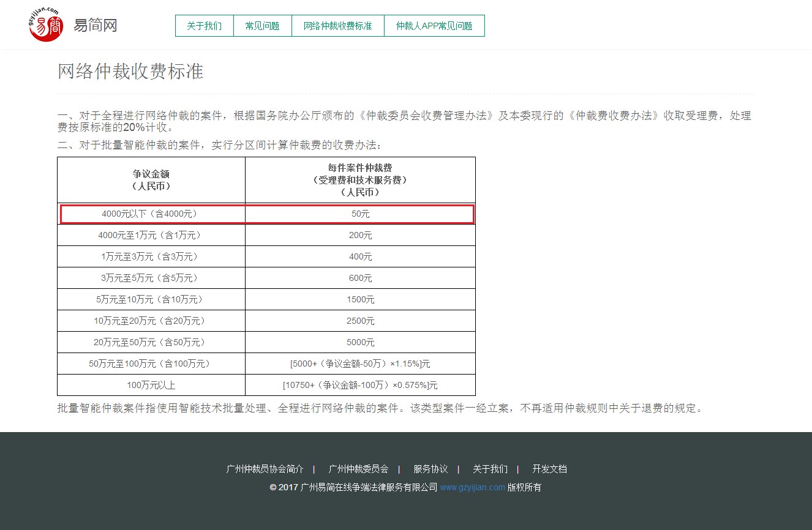Select the 3万元至5万元（含5万元） cell
The width and height of the screenshot is (812, 530).
point(151,278)
